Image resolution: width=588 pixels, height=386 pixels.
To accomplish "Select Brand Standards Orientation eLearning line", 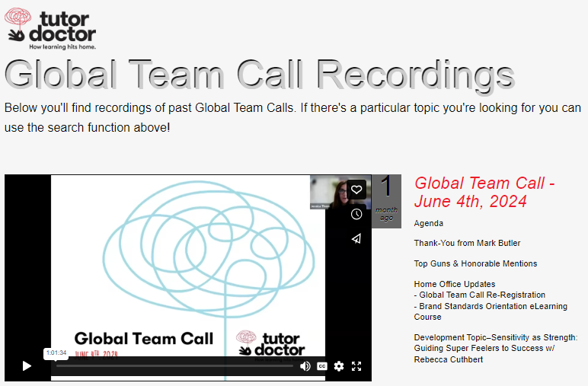I will 491,311.
